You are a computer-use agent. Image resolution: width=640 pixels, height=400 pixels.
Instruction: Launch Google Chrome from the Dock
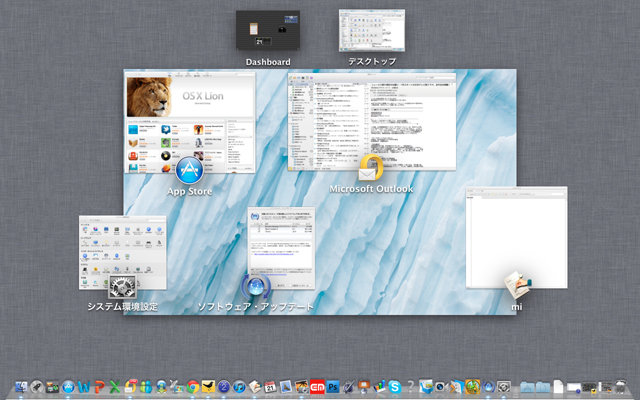193,387
